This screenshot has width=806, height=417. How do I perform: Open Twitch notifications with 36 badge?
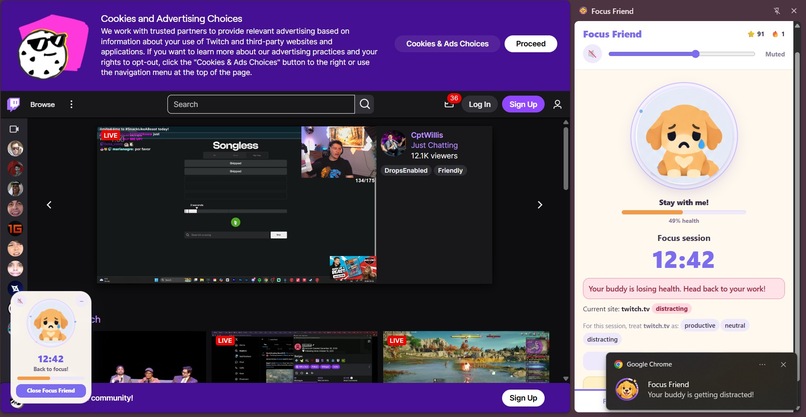449,104
